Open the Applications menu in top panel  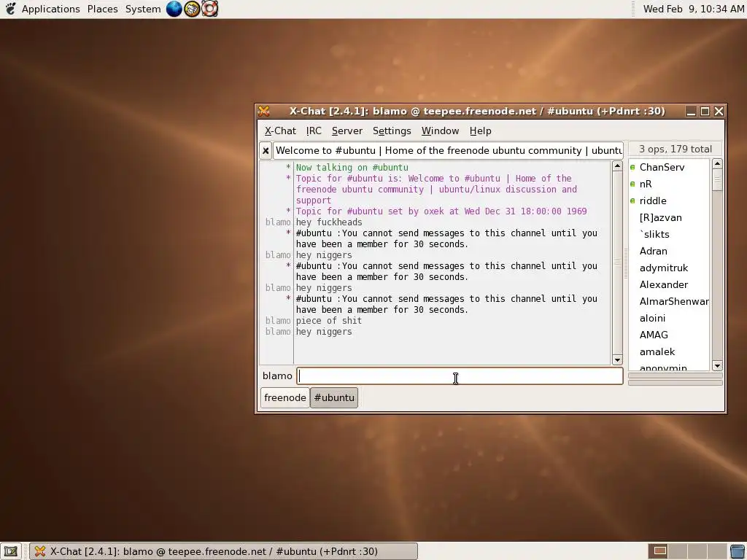pos(50,9)
